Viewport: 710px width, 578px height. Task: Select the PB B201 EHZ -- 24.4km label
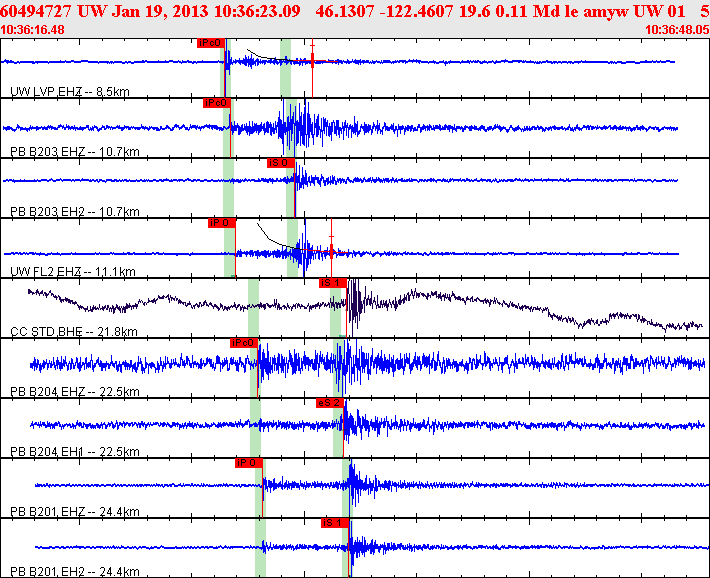(75, 512)
